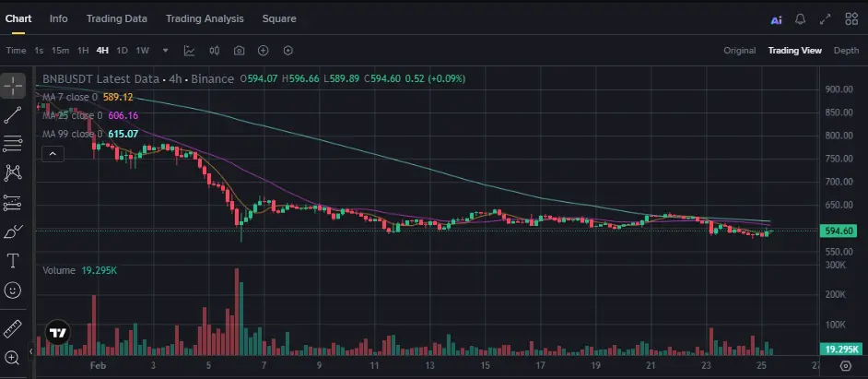Select the ruler measure tool
The width and height of the screenshot is (868, 379).
[x=12, y=328]
